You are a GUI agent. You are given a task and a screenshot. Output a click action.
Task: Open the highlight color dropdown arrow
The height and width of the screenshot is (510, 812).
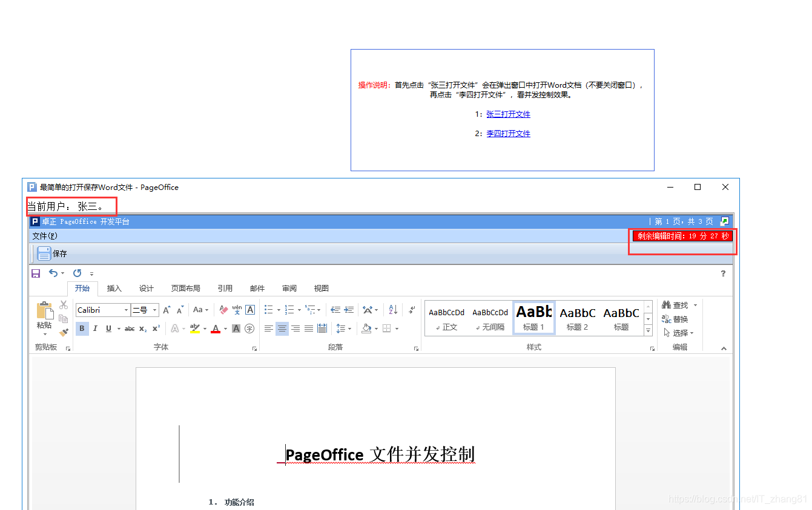[205, 329]
